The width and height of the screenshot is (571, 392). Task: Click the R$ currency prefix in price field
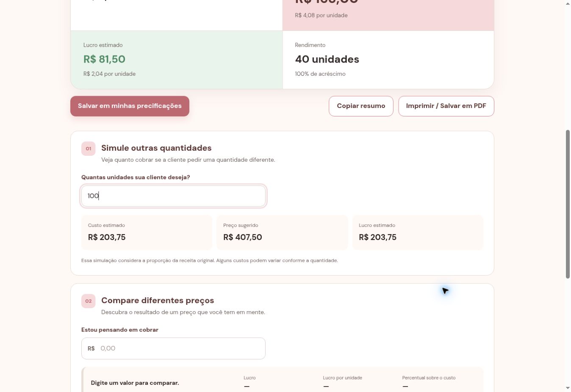pyautogui.click(x=91, y=348)
